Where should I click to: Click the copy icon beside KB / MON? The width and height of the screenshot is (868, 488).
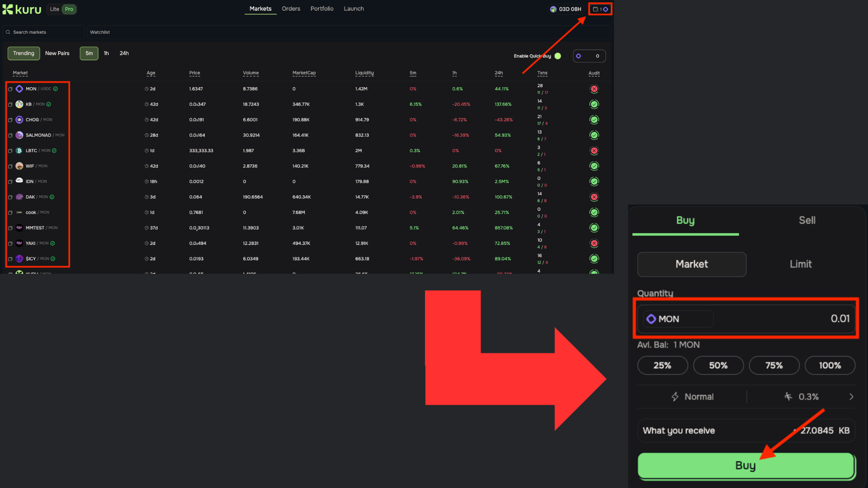point(10,104)
